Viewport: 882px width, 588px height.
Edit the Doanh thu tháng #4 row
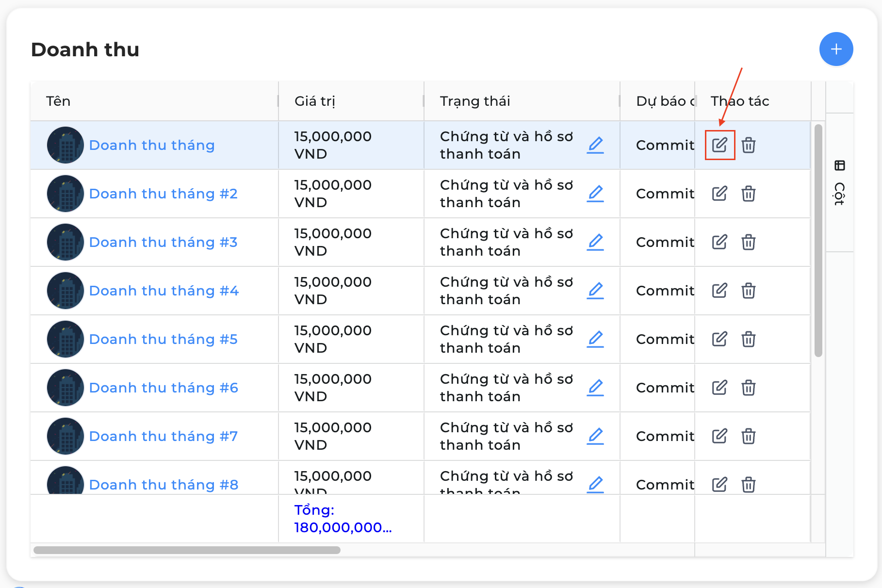(719, 291)
